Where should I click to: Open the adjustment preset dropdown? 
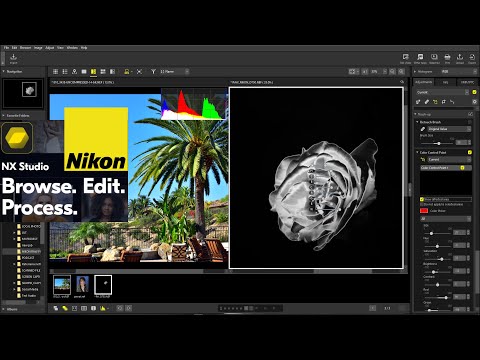tap(443, 92)
